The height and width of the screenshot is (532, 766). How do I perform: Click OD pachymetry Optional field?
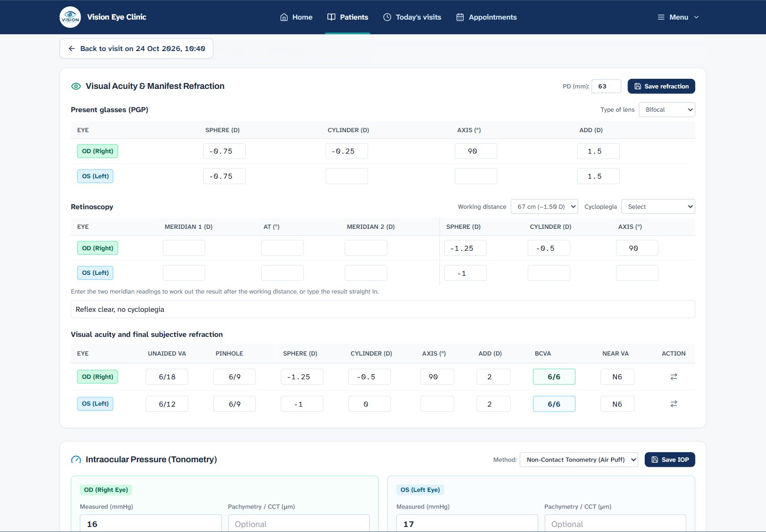coord(299,523)
